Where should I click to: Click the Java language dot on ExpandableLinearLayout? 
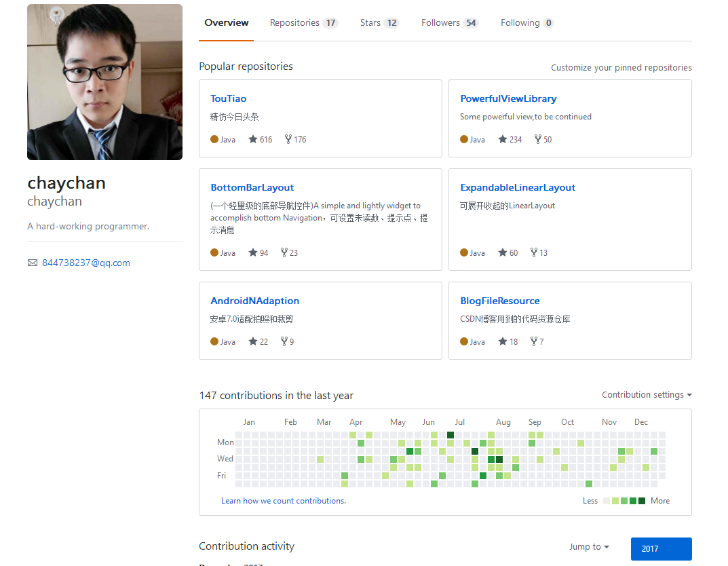point(464,252)
